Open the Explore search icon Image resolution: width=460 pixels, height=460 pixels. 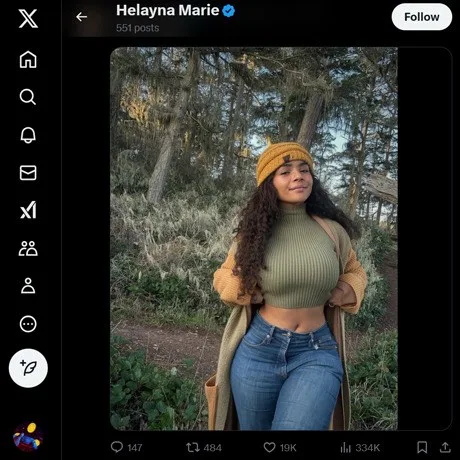tap(28, 97)
